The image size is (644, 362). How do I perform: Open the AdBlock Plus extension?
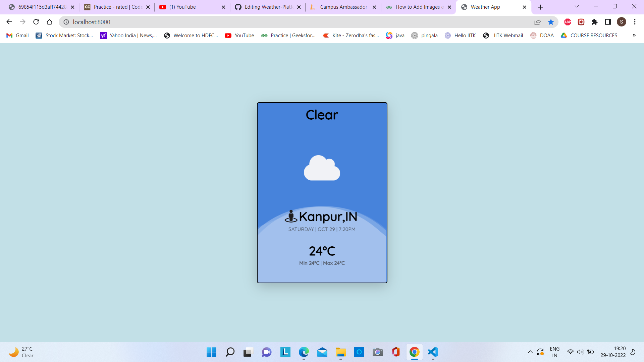568,22
